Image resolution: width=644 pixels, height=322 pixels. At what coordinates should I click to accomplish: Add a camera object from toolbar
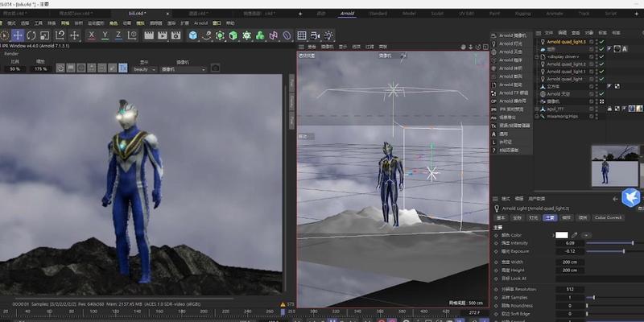click(315, 35)
